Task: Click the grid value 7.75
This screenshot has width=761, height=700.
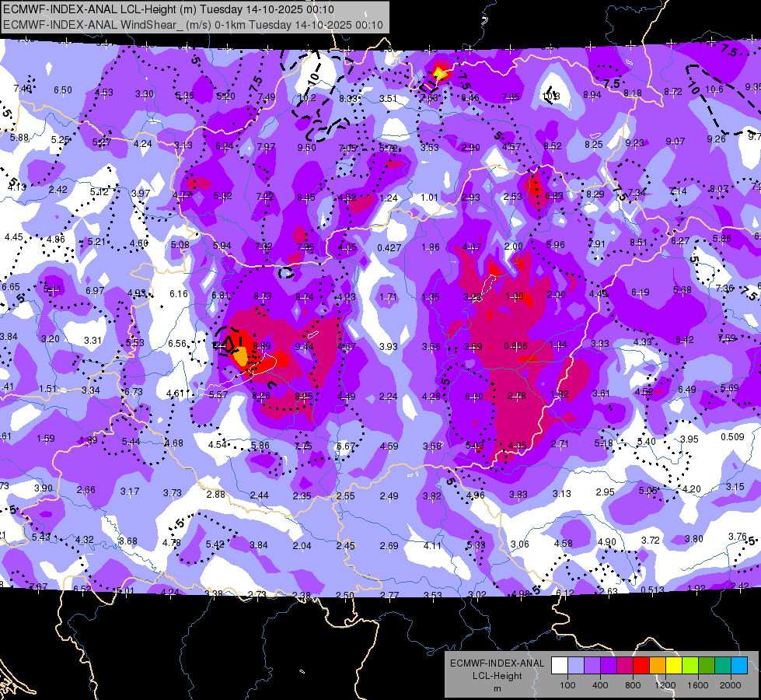Action: click(x=303, y=446)
